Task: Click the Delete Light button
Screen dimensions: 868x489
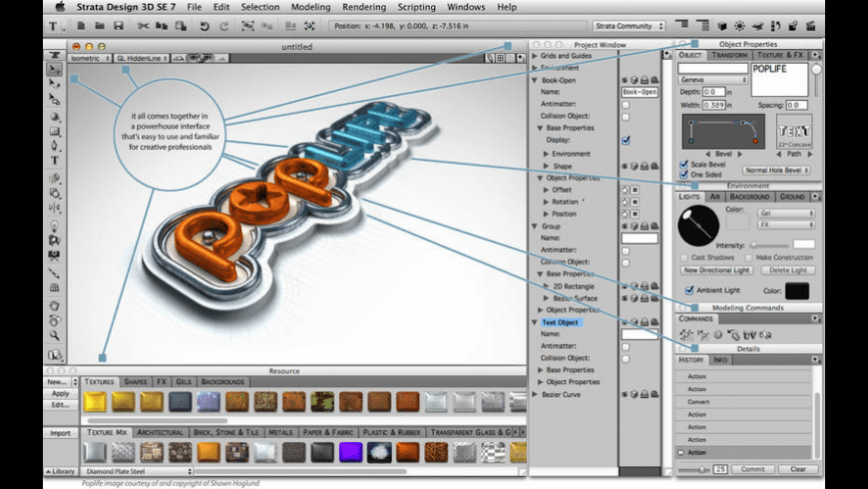Action: click(788, 270)
